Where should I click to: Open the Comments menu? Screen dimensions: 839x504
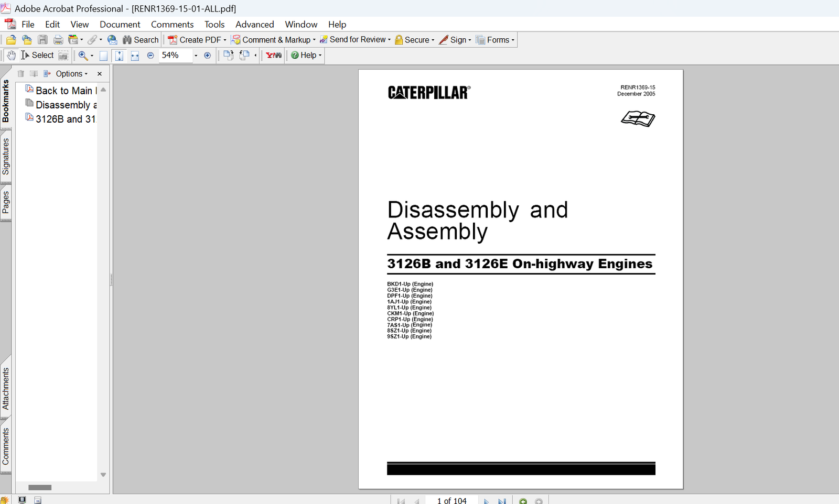[x=172, y=24]
